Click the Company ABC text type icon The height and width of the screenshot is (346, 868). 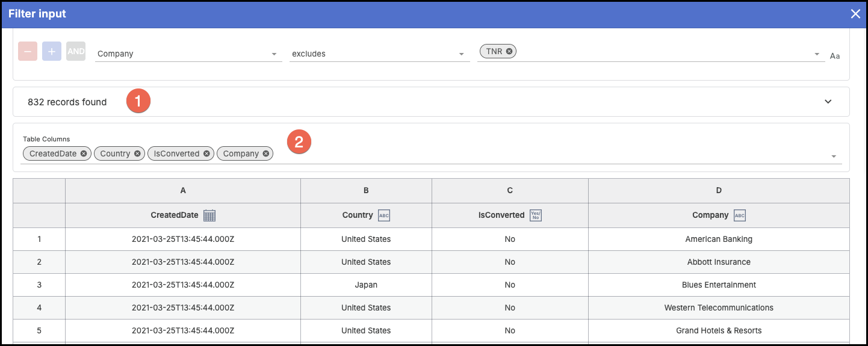[740, 215]
